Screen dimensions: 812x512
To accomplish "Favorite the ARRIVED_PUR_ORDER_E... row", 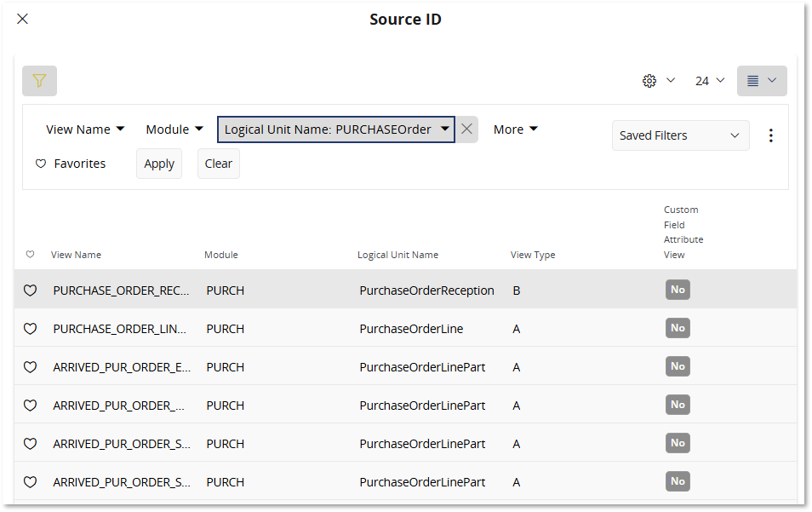I will (x=30, y=367).
